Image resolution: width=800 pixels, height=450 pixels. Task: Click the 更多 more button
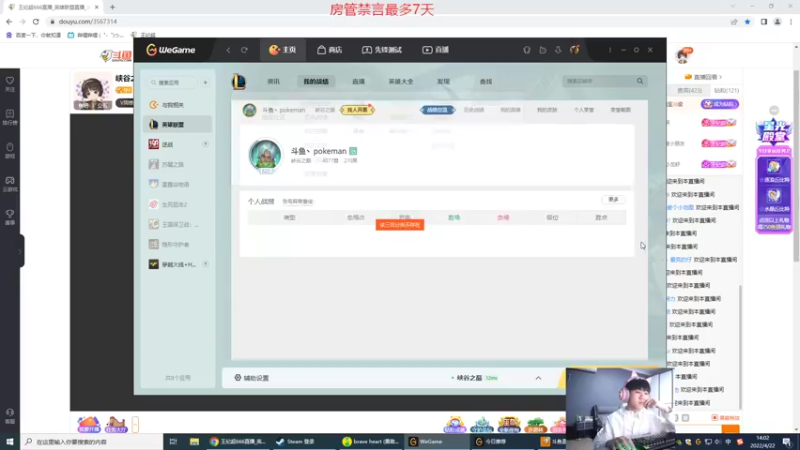click(x=613, y=199)
